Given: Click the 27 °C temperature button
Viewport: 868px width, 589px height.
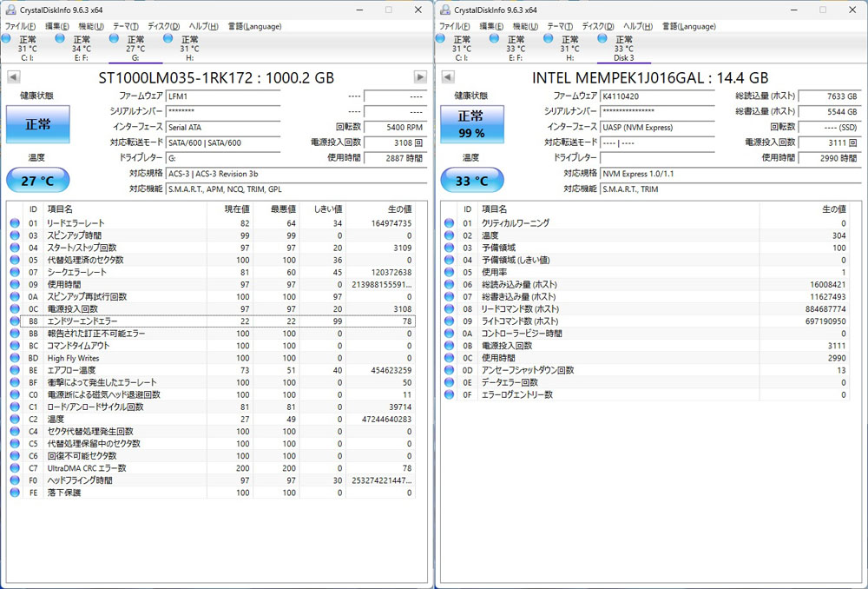Looking at the screenshot, I should coord(37,181).
